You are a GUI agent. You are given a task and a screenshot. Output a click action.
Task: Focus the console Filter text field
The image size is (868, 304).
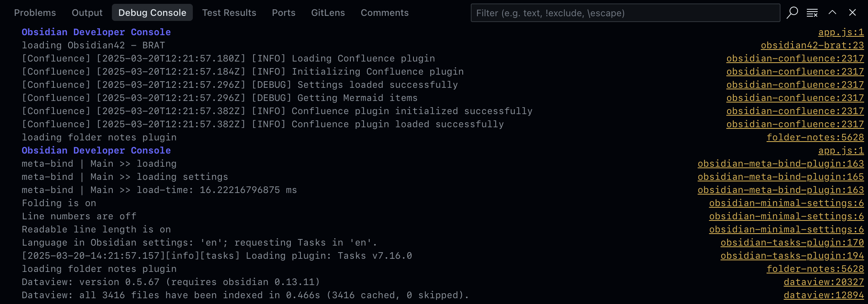(x=625, y=13)
